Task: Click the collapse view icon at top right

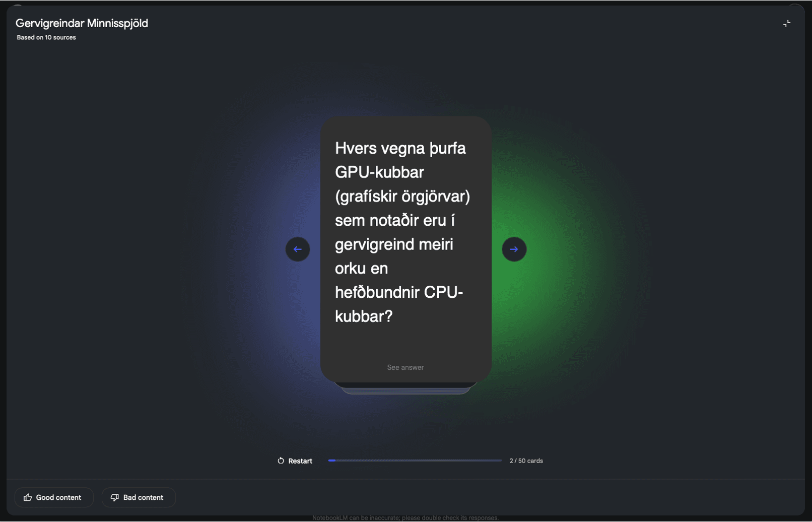Action: pos(786,23)
